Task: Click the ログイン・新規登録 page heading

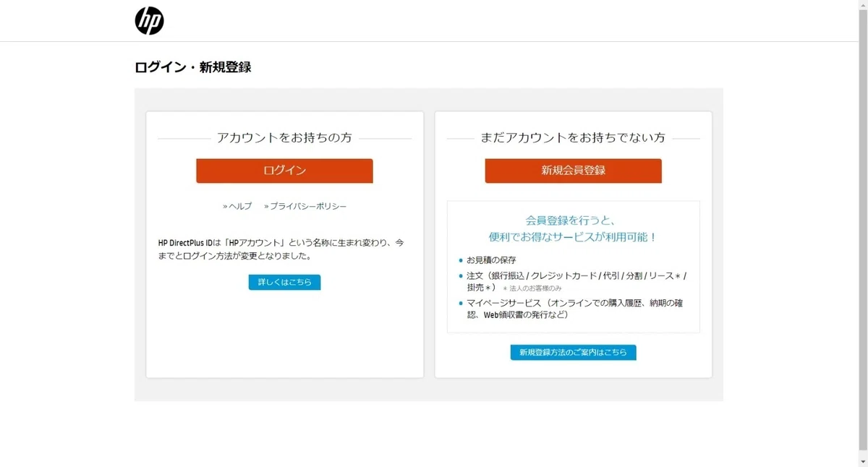Action: click(x=193, y=67)
